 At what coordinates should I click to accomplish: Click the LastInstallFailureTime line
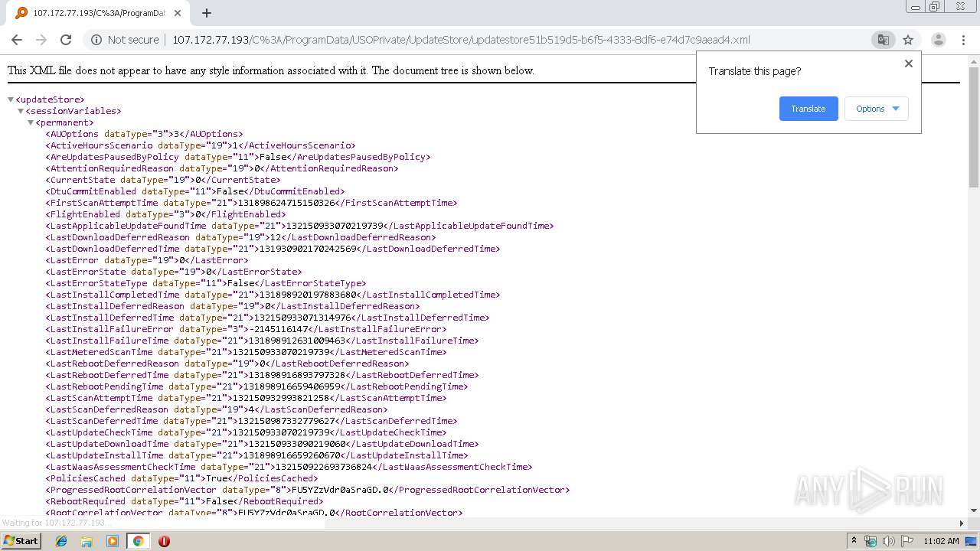pyautogui.click(x=262, y=341)
